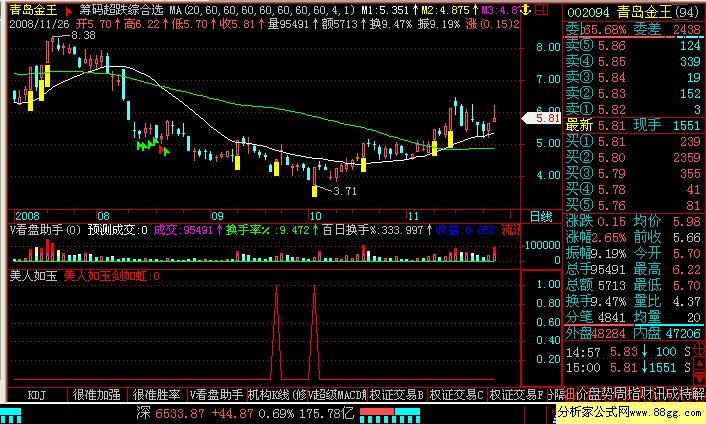Click the red up-arrow tick list scroller

coord(700,364)
